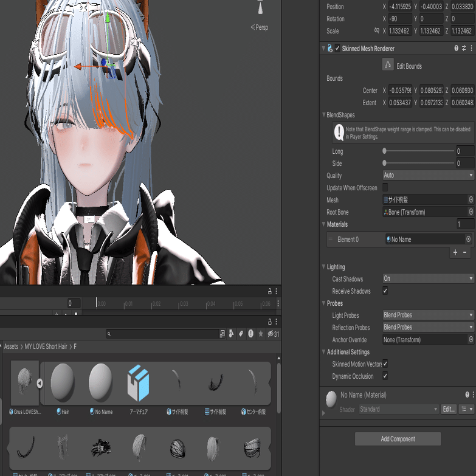Select the アーマチュア prefab asset thumbnail
Viewport: 476px width, 476px height.
(139, 383)
